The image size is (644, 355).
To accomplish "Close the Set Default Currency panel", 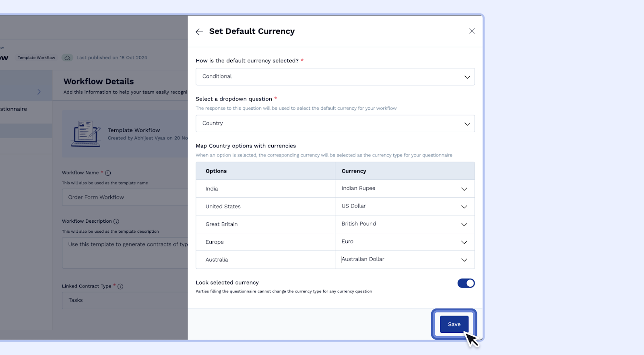I will coord(472,31).
